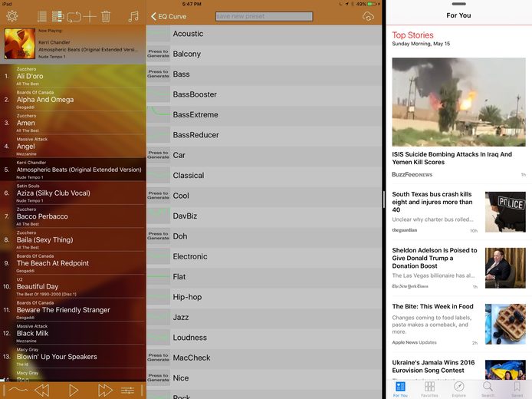
Task: Open the For You tab in News
Action: (x=400, y=389)
